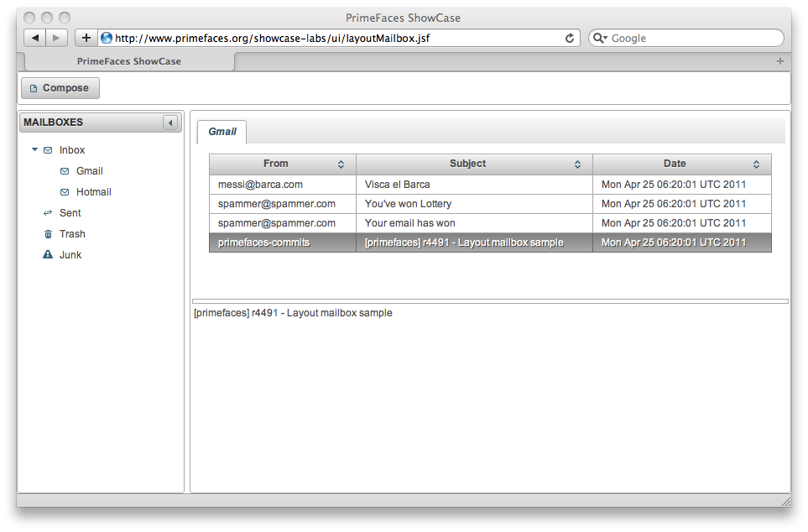Click the Gmail envelope icon in tree
Image resolution: width=808 pixels, height=532 pixels.
click(65, 171)
